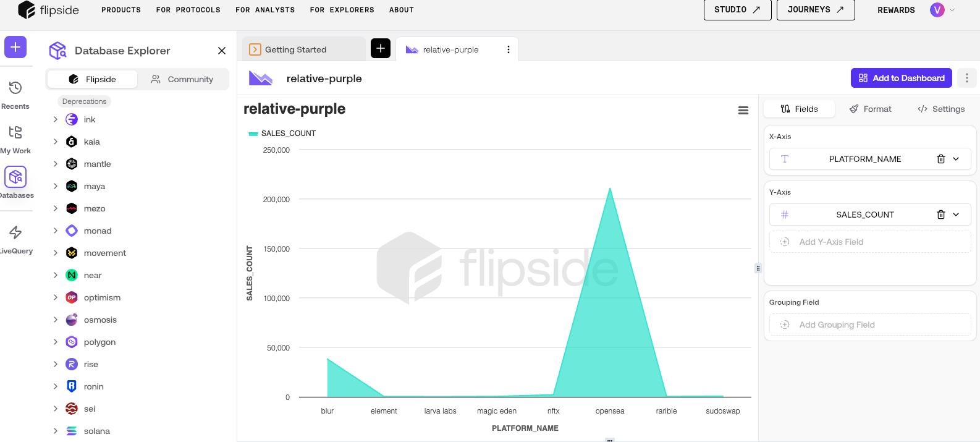Open the FOR EXPLORERS menu

point(342,10)
